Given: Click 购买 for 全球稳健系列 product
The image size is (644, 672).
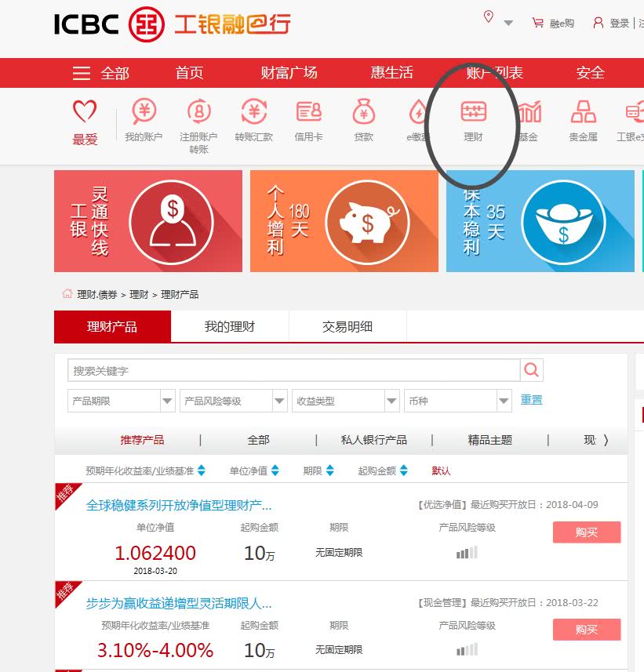Looking at the screenshot, I should coord(587,532).
